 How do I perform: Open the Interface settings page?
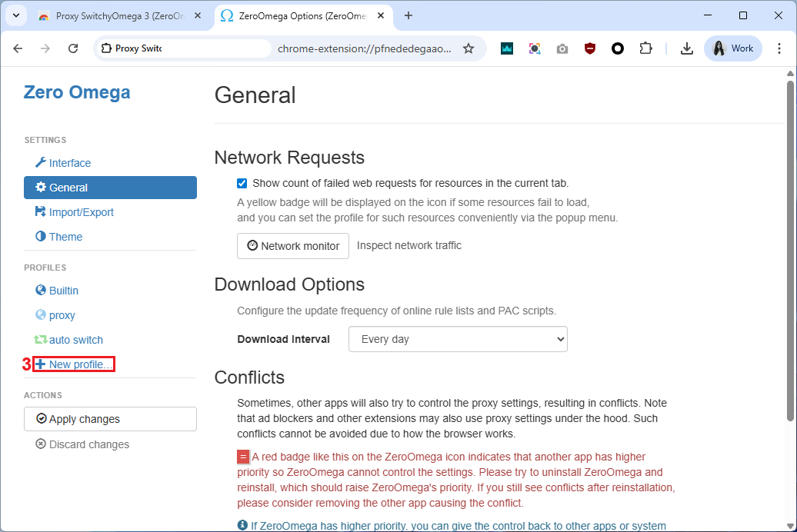pyautogui.click(x=69, y=163)
